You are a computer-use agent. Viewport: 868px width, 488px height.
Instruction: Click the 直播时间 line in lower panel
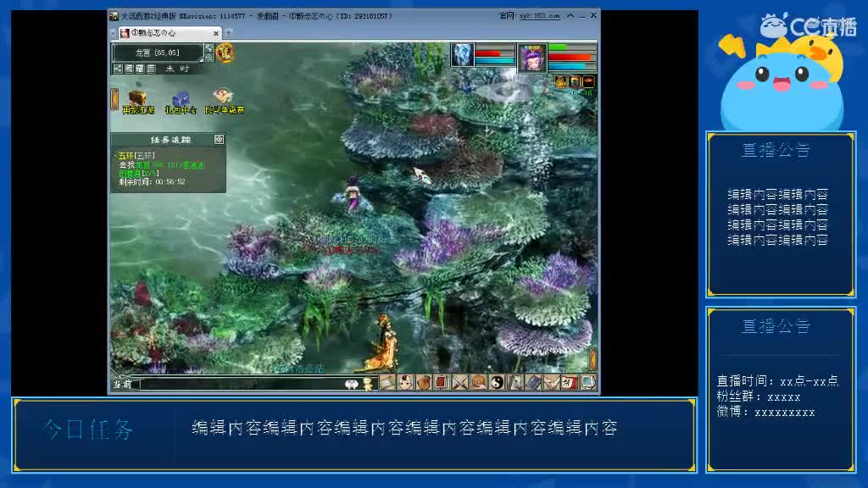pyautogui.click(x=778, y=381)
